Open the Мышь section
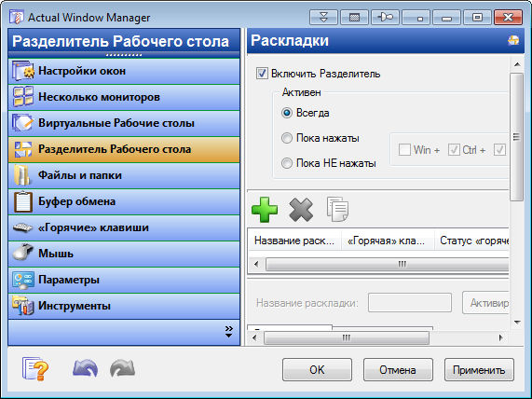The image size is (532, 399). pyautogui.click(x=124, y=254)
